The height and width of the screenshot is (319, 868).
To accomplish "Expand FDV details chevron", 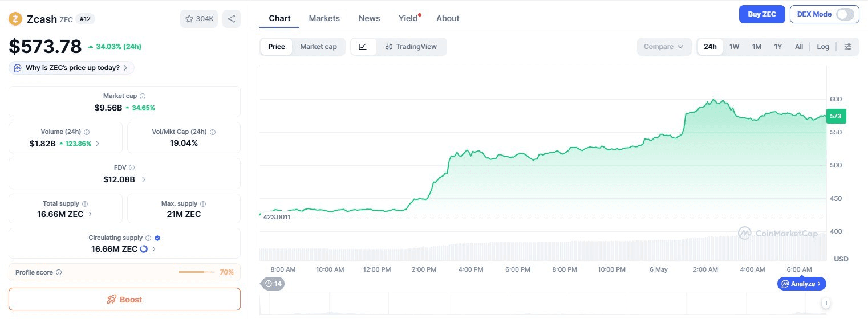I will pos(143,179).
